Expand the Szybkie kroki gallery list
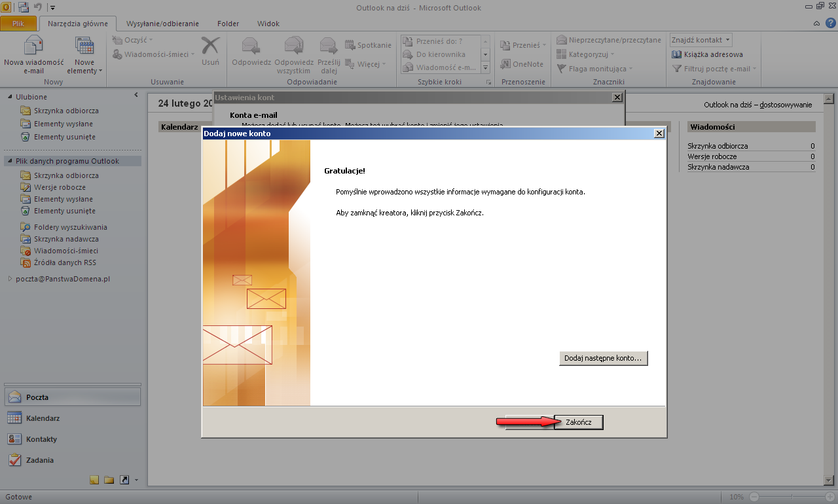This screenshot has height=504, width=838. [x=486, y=67]
